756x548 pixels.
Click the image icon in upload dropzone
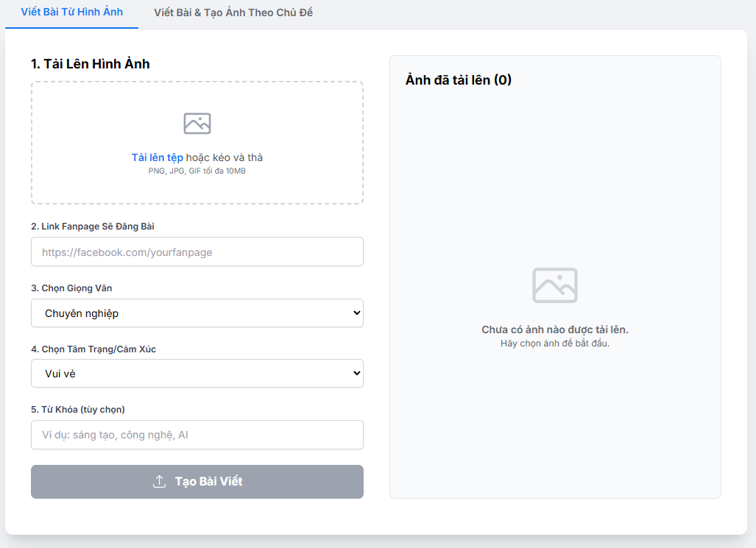coord(197,124)
